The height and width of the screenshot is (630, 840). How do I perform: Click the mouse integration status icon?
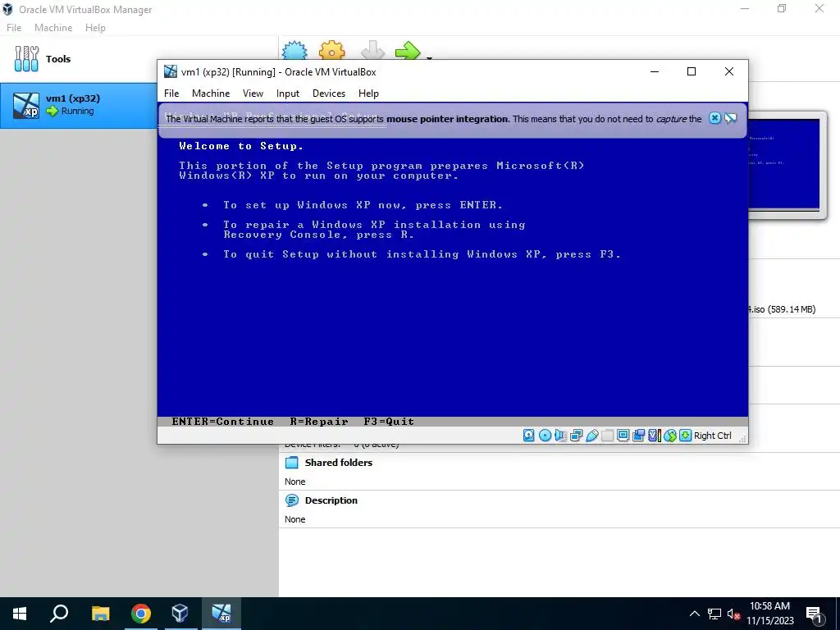tap(669, 436)
